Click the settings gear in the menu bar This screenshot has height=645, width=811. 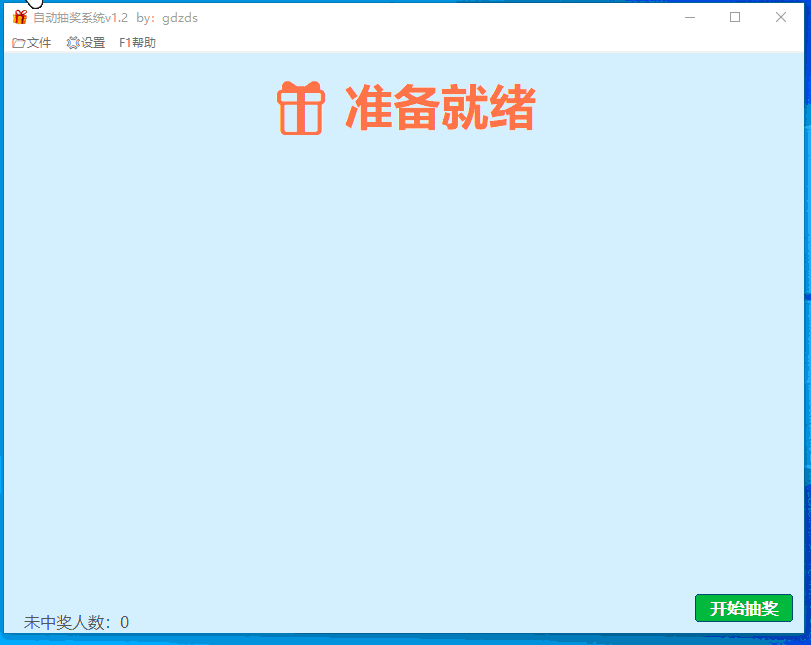pos(70,43)
